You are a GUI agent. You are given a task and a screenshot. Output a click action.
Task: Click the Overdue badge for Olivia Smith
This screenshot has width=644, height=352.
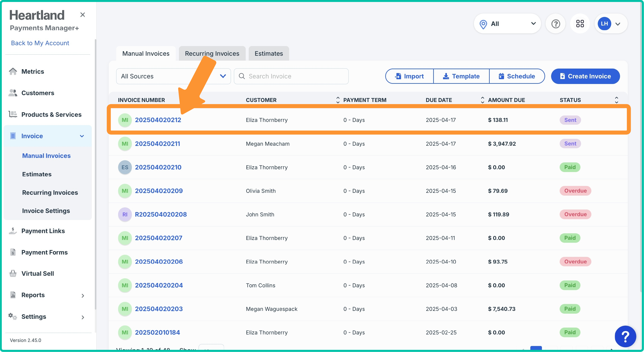[575, 191]
